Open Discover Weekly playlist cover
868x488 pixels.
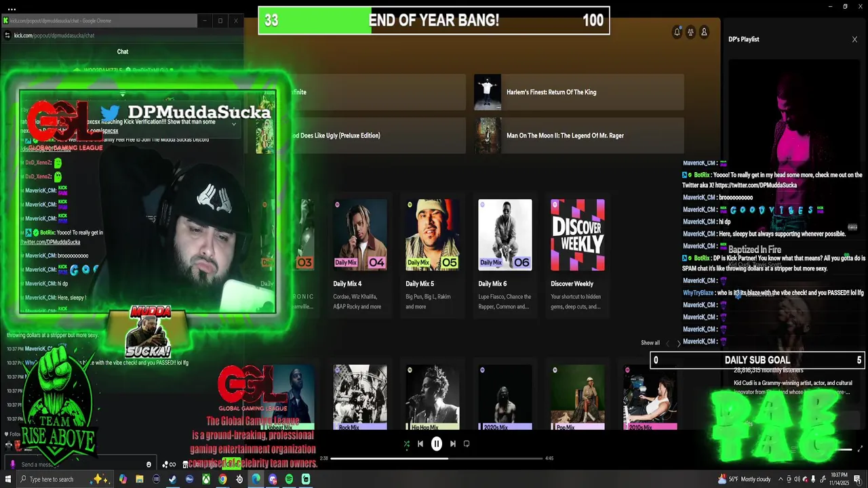[578, 235]
